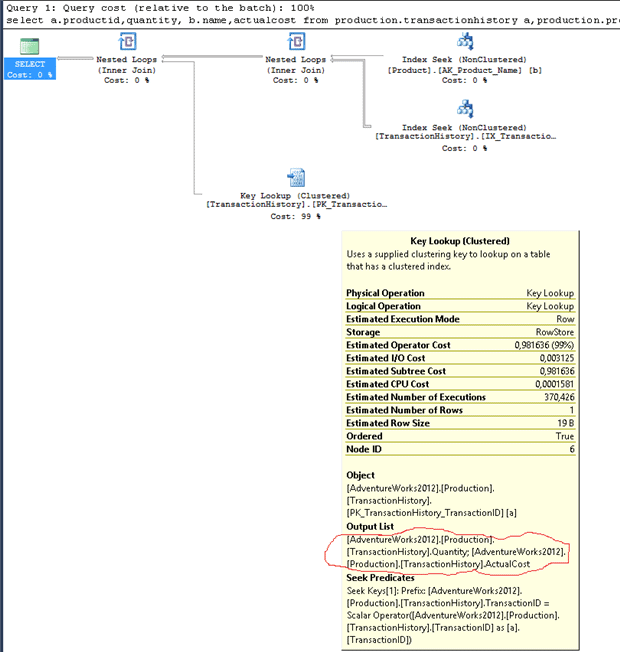Click the 'SELECT Cost: 0 %' label
The image size is (620, 652).
[x=30, y=69]
